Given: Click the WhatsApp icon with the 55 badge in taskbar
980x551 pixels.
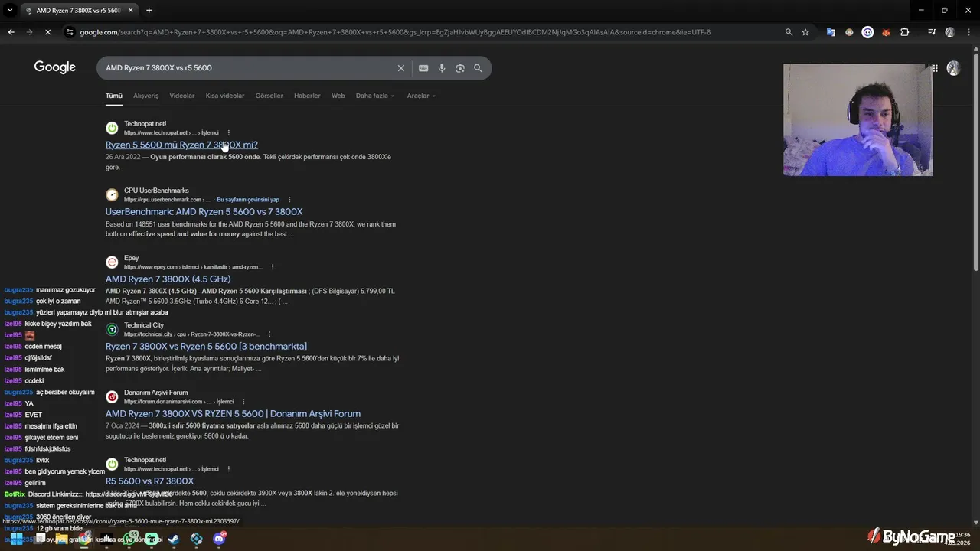Looking at the screenshot, I should click(131, 539).
